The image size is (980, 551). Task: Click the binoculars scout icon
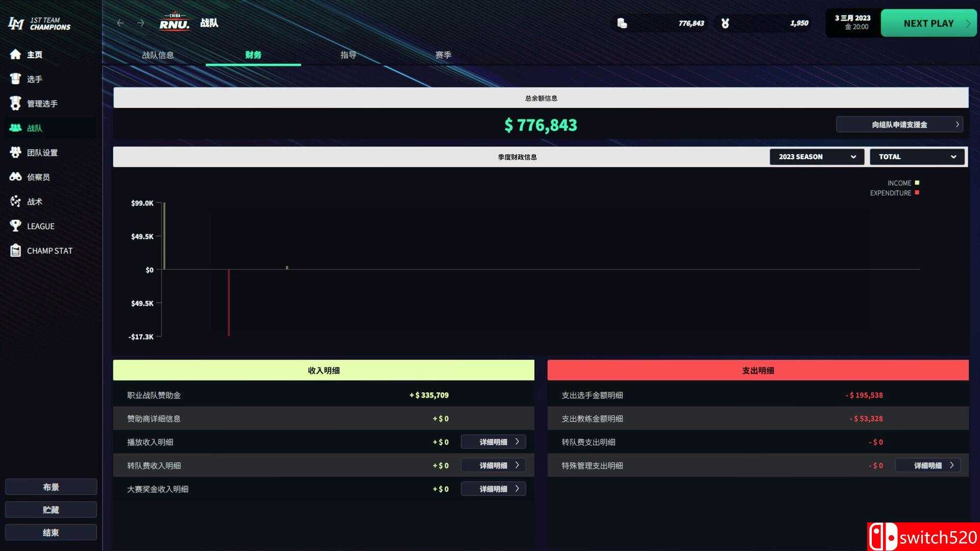15,177
